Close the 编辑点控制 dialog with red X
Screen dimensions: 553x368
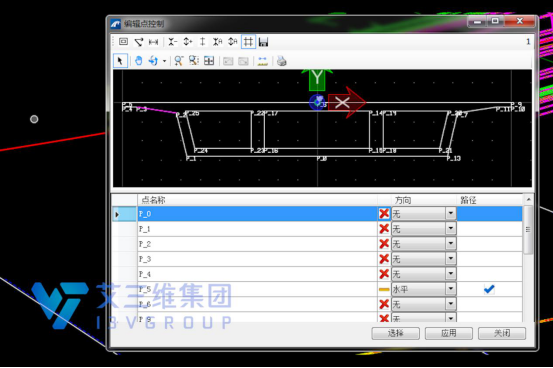pos(519,21)
